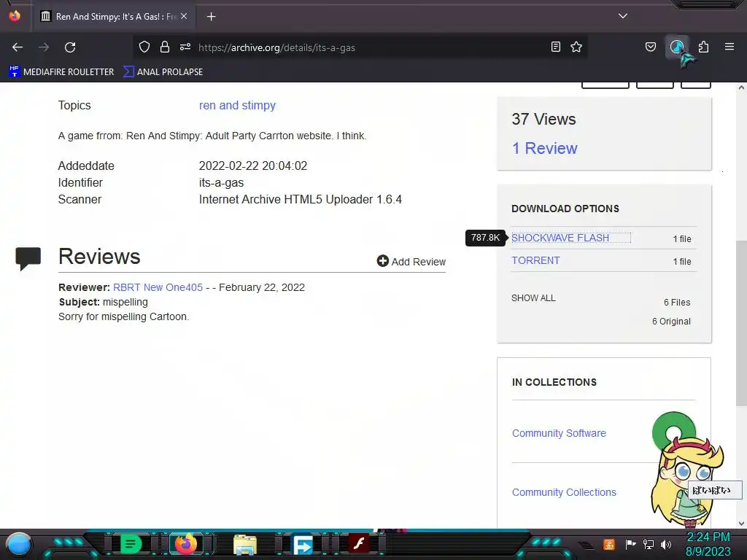
Task: Open the ren and stimpy topic link
Action: (237, 105)
